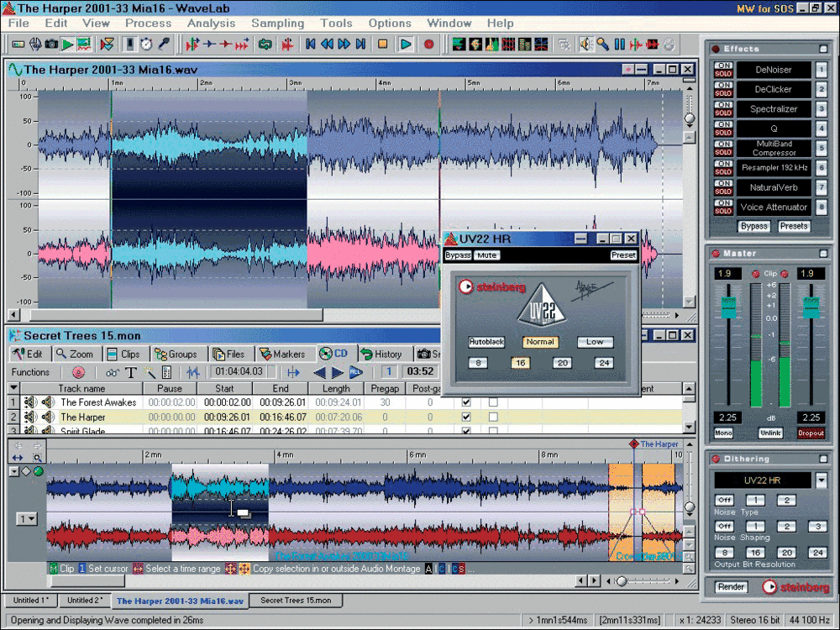Click the text T icon in CD toolbar
Image resolution: width=840 pixels, height=630 pixels.
131,372
